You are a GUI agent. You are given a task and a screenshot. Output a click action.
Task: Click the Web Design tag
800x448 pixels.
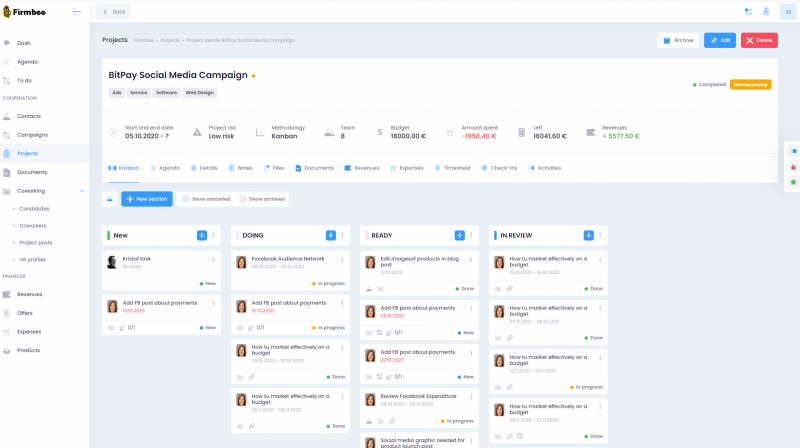point(199,93)
